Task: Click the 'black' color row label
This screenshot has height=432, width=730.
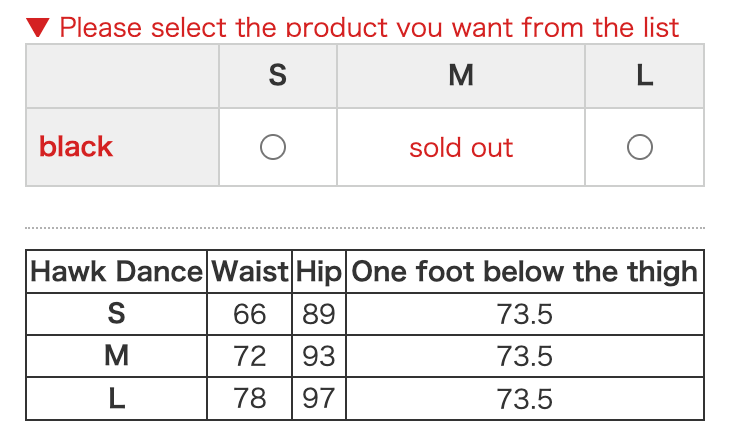Action: tap(76, 147)
